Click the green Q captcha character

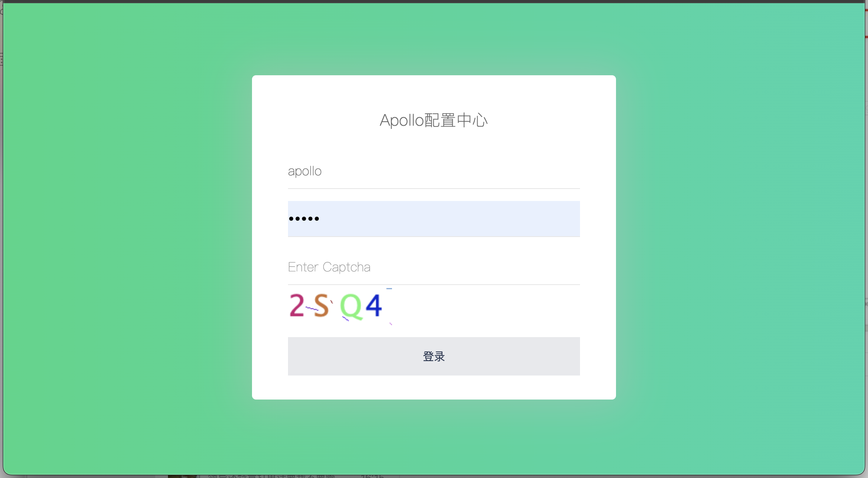point(351,307)
